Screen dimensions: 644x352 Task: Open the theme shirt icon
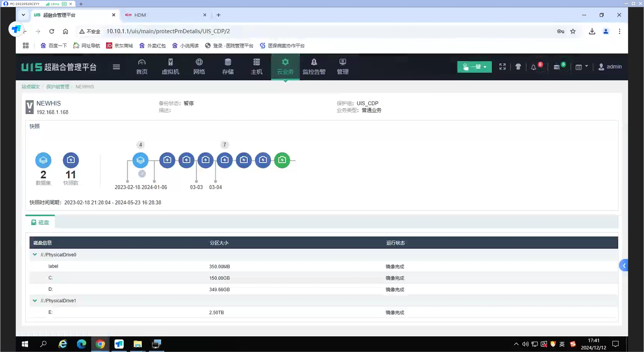click(x=518, y=67)
